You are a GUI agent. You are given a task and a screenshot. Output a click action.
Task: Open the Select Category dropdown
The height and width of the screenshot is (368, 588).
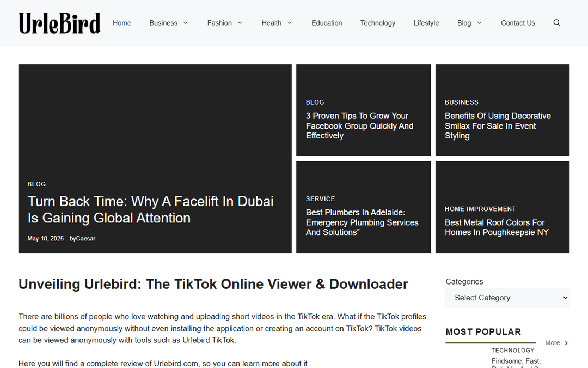point(507,298)
